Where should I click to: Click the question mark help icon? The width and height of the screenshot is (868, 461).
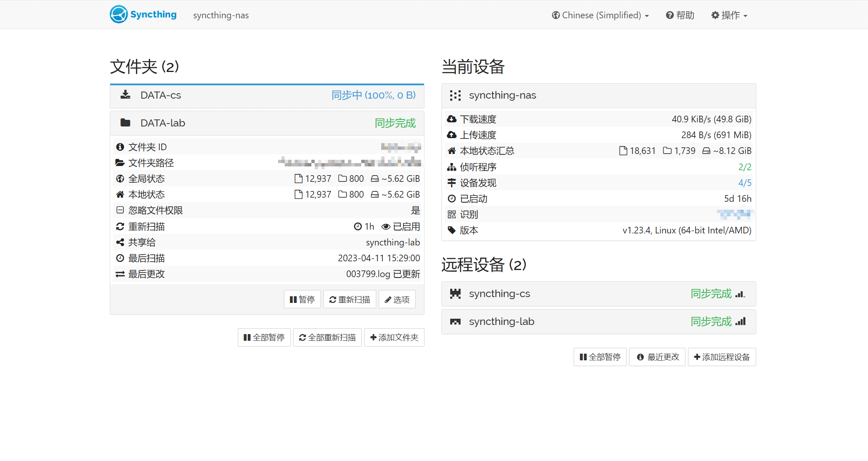(670, 15)
